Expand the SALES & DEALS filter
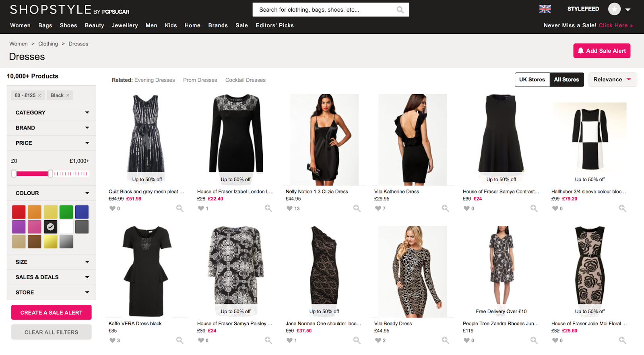This screenshot has height=355, width=644. pos(52,277)
